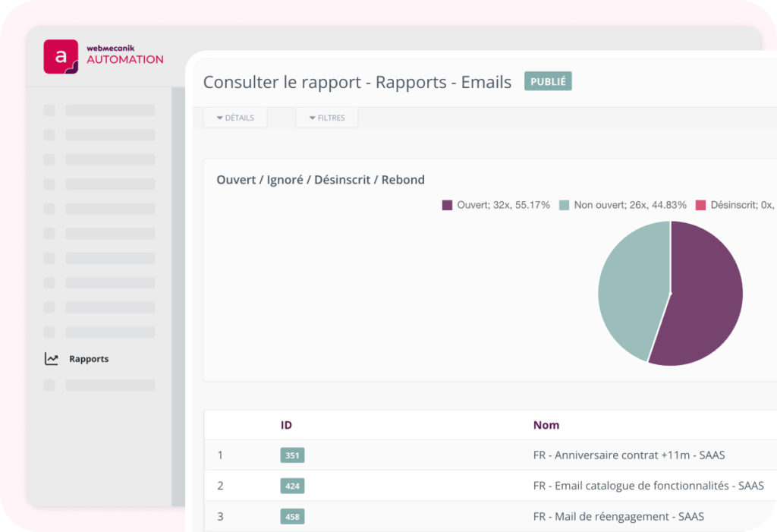
Task: Select 'FR - Anniversaire contrat +11m - SAAS' row name
Action: point(629,455)
